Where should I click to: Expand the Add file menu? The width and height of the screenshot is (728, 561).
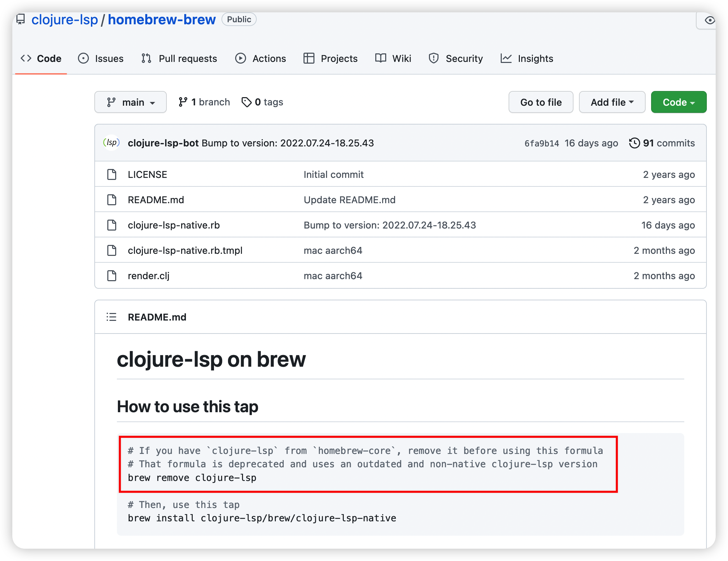point(612,102)
